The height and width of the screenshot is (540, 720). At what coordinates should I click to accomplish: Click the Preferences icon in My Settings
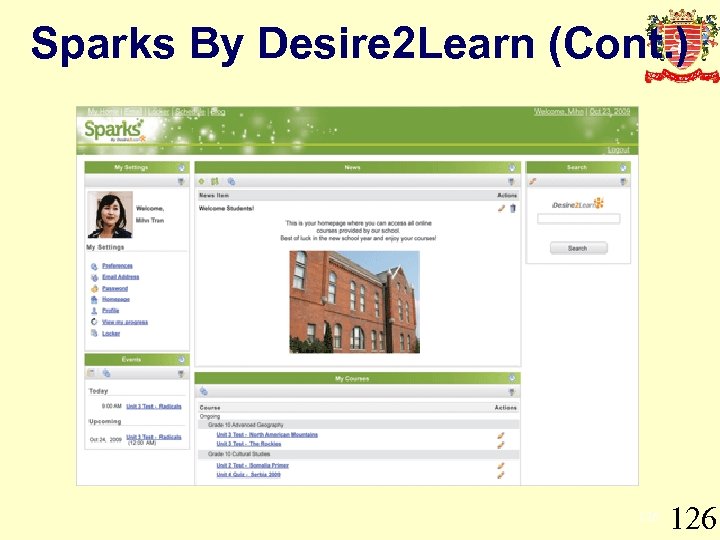94,266
